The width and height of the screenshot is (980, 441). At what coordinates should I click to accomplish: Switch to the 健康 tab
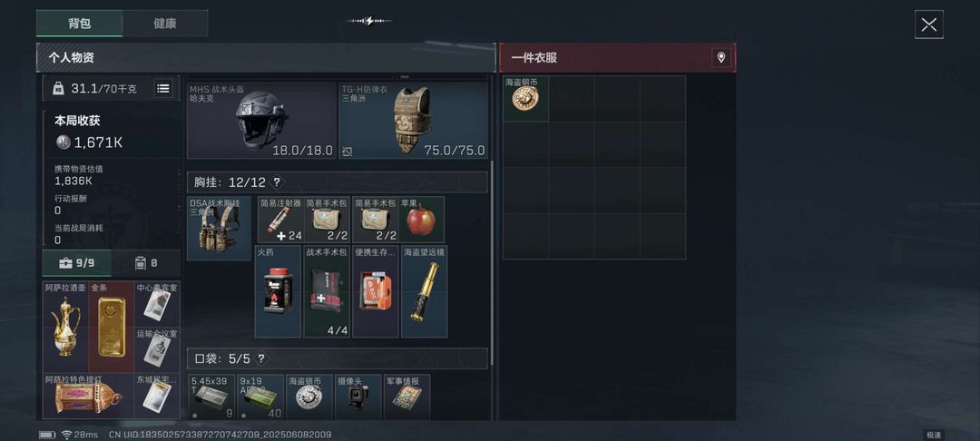pyautogui.click(x=165, y=24)
